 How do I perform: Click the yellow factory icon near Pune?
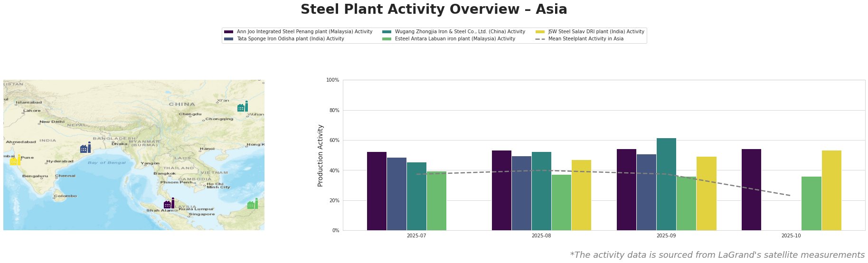pyautogui.click(x=15, y=160)
